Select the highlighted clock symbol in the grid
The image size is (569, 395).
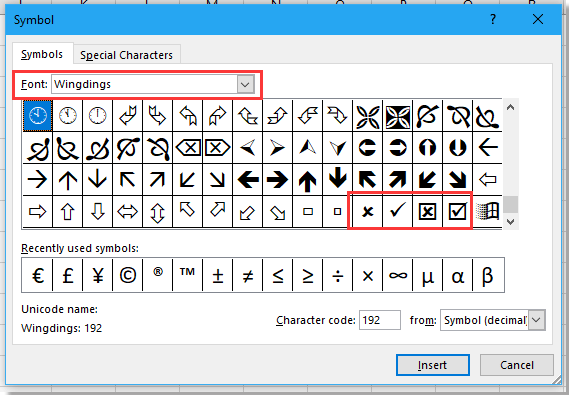pos(38,116)
